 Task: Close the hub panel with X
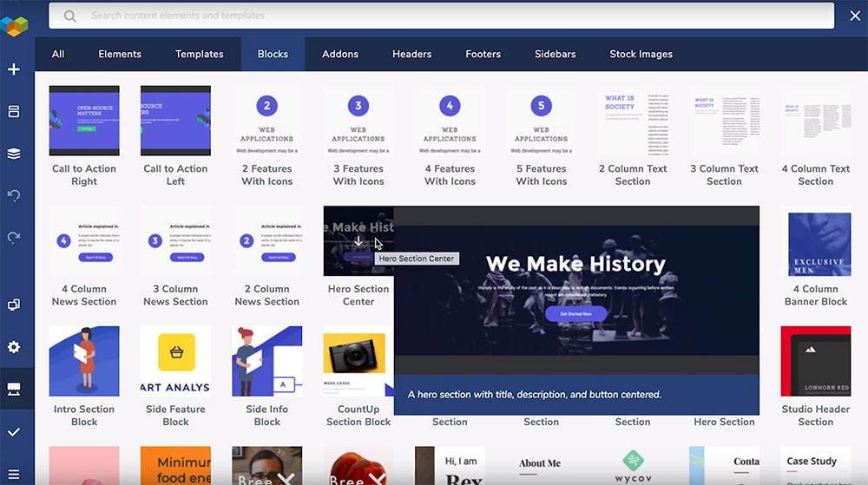coord(855,16)
